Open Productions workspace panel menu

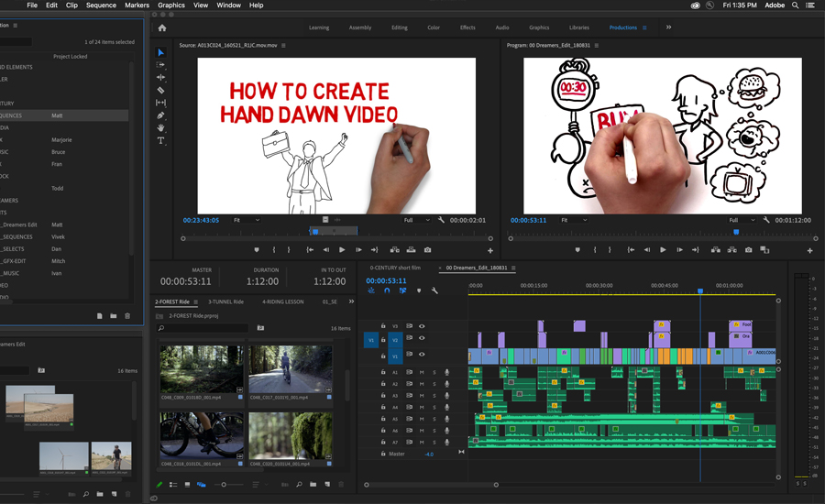pos(644,27)
